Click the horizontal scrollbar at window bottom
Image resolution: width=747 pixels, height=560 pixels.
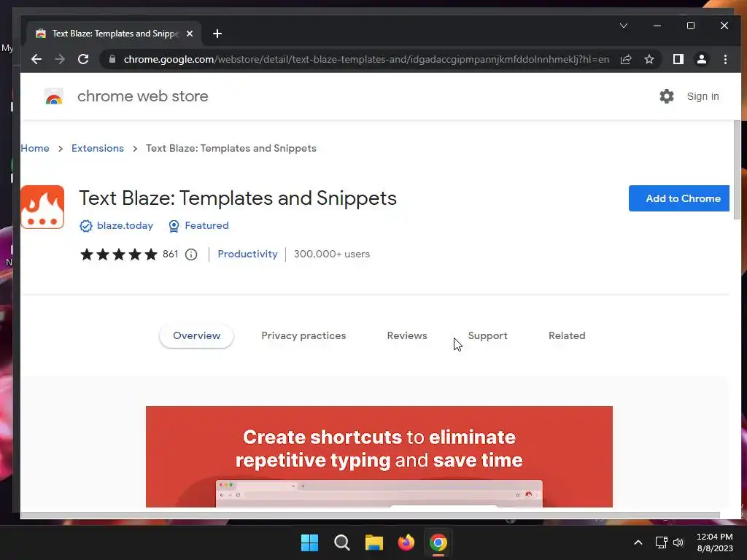[370, 516]
